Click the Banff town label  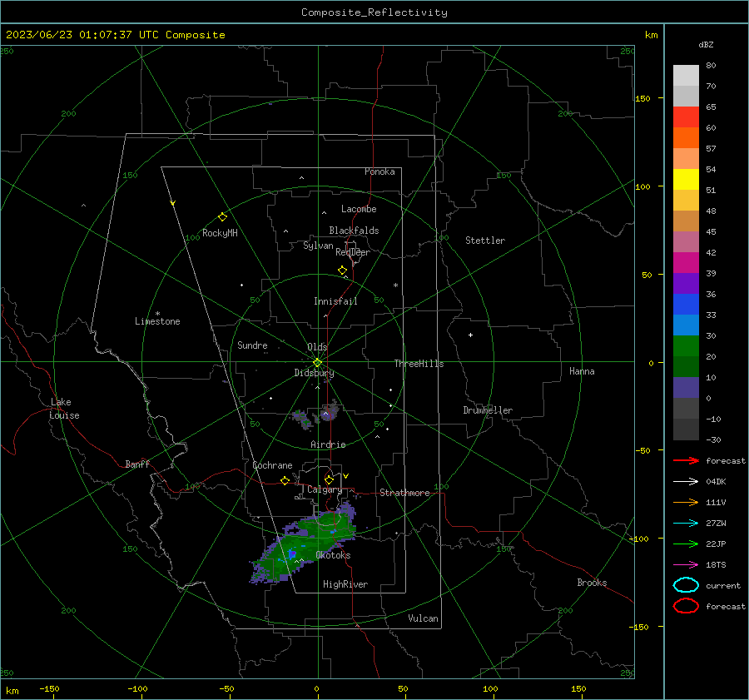coord(137,464)
